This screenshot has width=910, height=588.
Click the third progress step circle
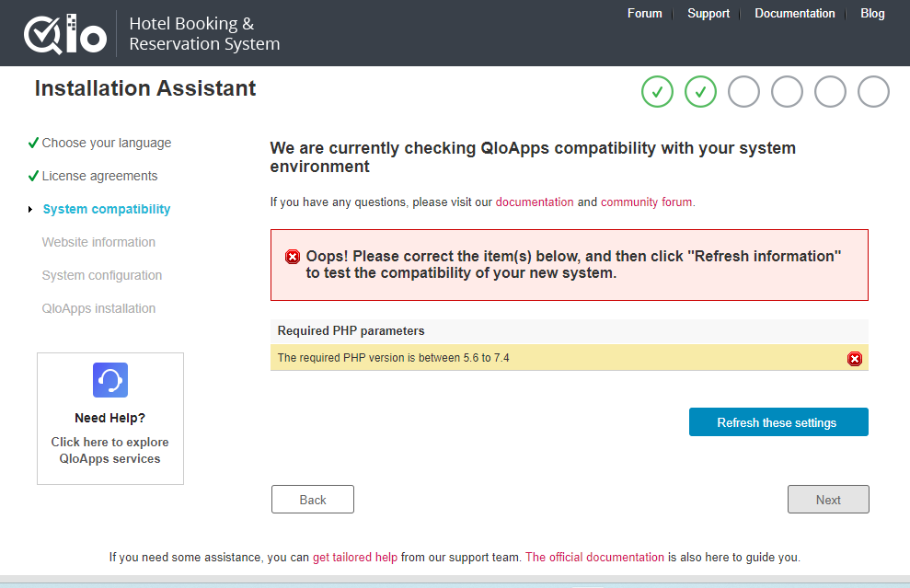[x=743, y=92]
